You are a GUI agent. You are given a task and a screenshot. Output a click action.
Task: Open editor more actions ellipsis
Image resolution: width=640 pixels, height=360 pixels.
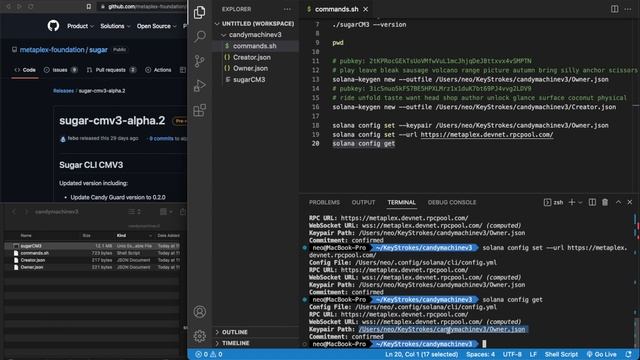[x=628, y=9]
